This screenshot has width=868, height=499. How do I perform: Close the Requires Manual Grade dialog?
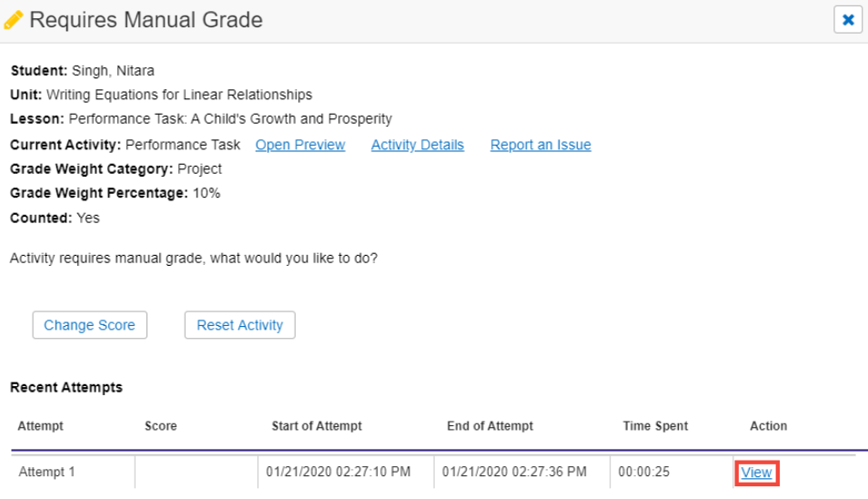coord(847,19)
